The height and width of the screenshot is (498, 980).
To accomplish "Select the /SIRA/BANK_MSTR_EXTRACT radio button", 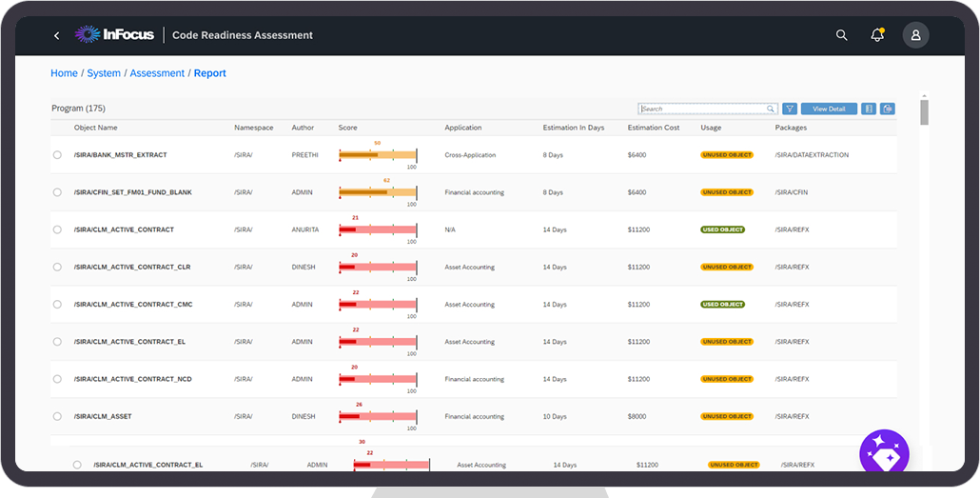I will [x=57, y=154].
